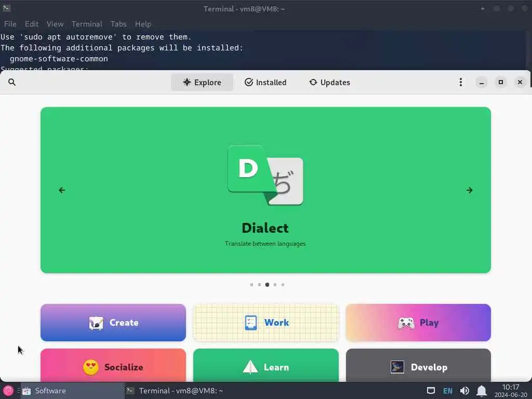This screenshot has width=532, height=399.
Task: Select the fifth carousel page dot
Action: pyautogui.click(x=283, y=285)
